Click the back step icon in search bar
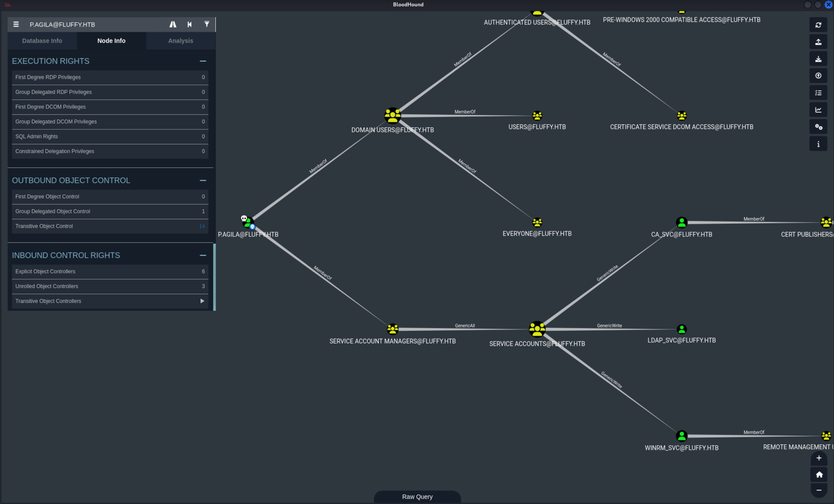 coord(189,24)
